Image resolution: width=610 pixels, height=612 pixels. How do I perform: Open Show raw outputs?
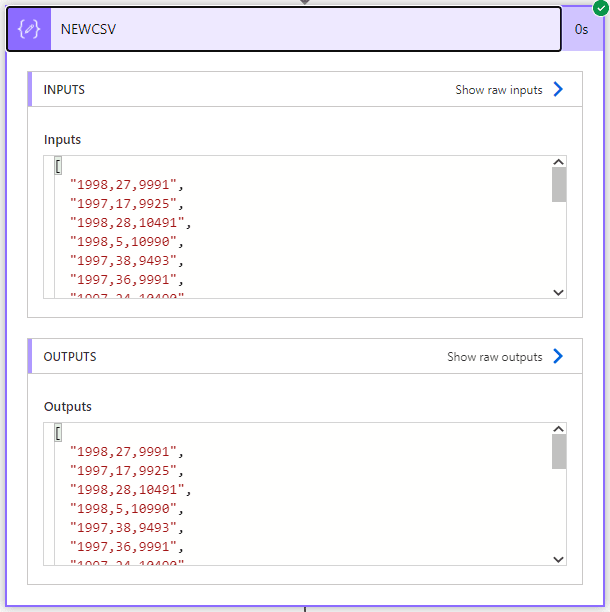click(x=494, y=357)
